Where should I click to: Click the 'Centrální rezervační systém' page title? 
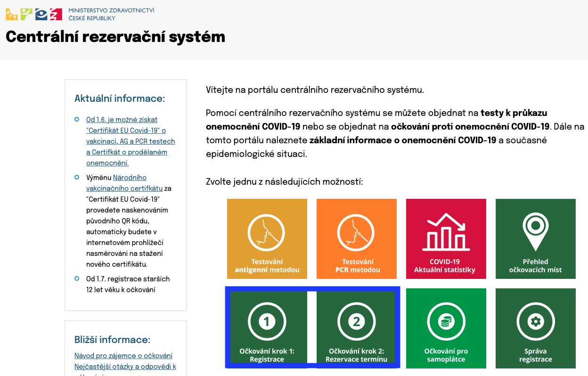point(115,37)
